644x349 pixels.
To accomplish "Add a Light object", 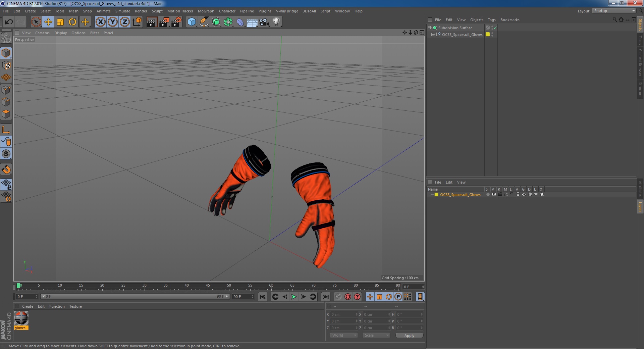I will [x=276, y=22].
